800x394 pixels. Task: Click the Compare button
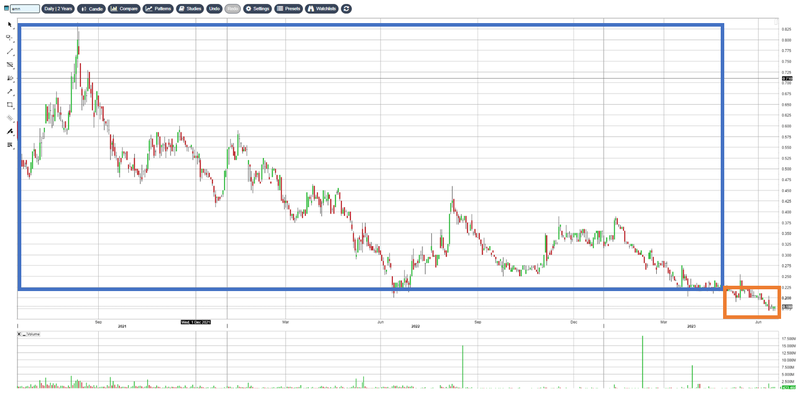[x=124, y=9]
